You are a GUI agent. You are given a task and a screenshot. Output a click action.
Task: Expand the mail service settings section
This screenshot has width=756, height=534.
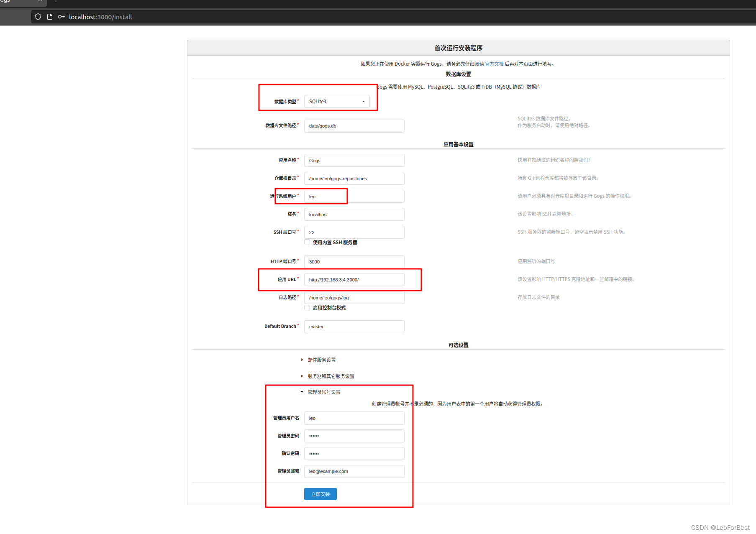(318, 360)
